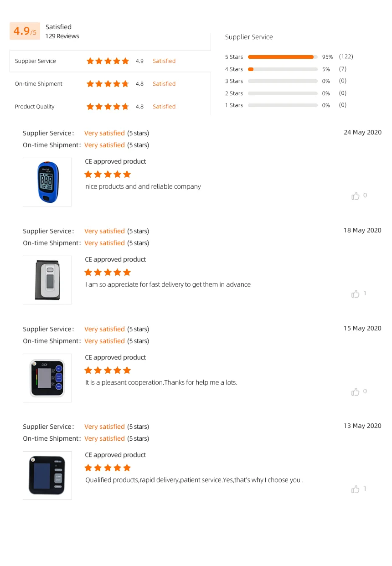Select the On-time Shipment rating row
The height and width of the screenshot is (566, 392).
(39, 84)
